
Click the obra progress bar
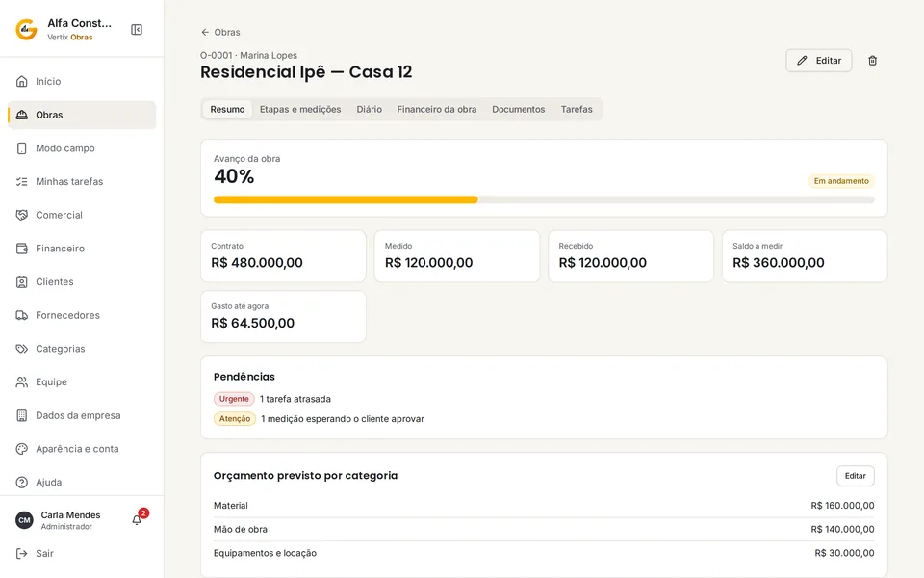544,200
